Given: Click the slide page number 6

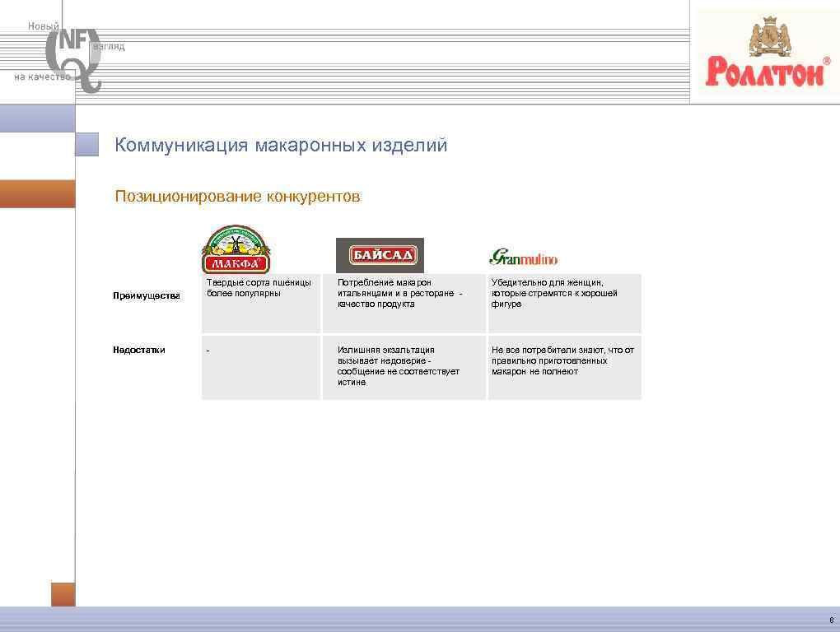Looking at the screenshot, I should tap(832, 620).
